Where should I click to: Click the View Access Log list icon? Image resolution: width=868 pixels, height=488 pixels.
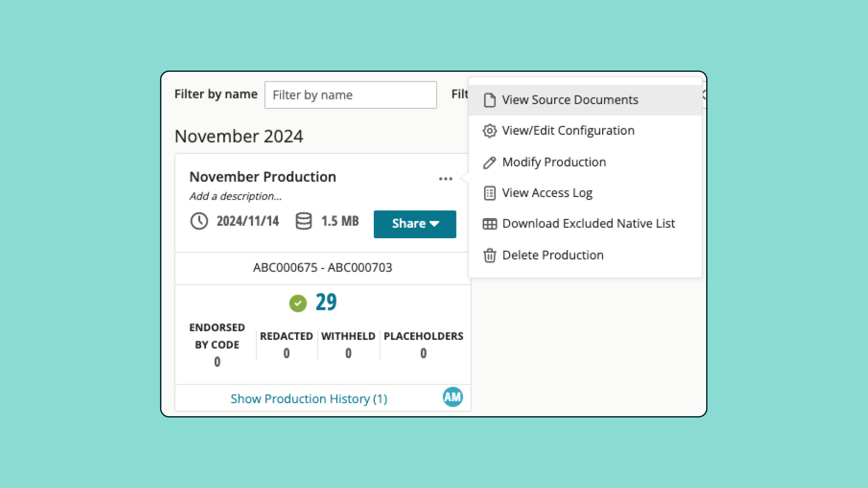point(489,193)
